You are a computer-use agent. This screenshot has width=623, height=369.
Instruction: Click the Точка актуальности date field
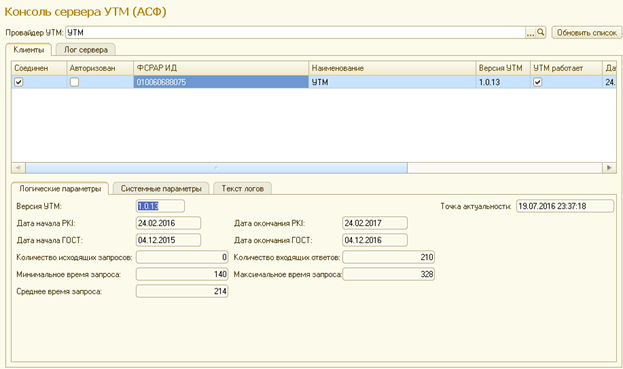[x=565, y=206]
